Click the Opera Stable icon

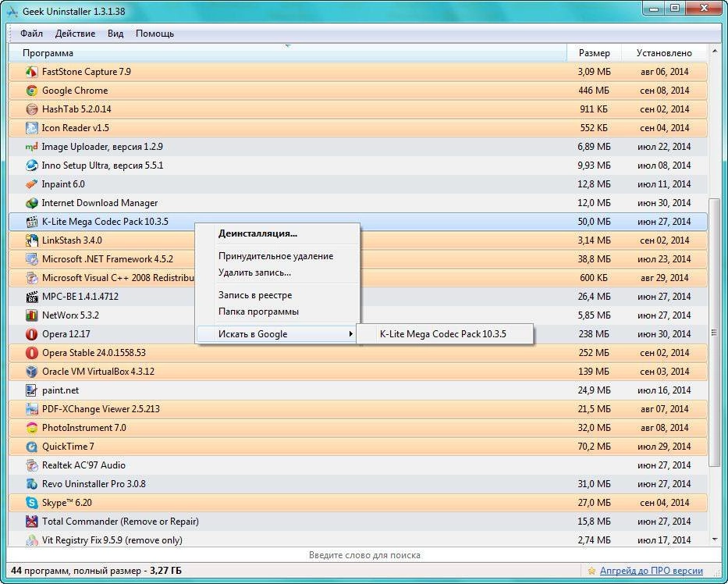pyautogui.click(x=31, y=353)
